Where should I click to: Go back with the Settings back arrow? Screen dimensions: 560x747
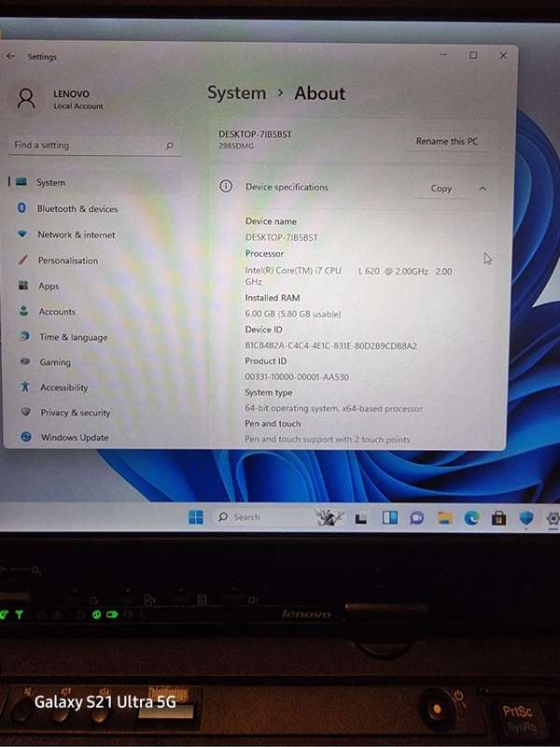[10, 56]
